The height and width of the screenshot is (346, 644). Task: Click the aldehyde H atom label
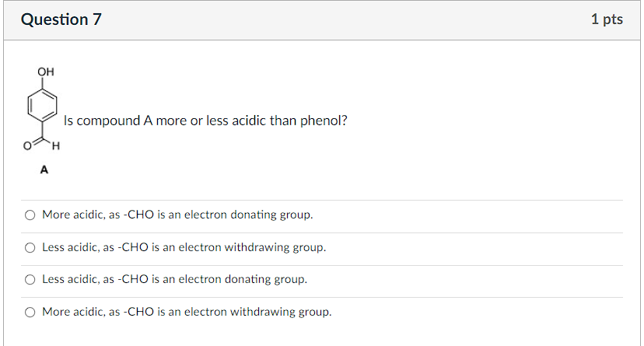coord(56,145)
